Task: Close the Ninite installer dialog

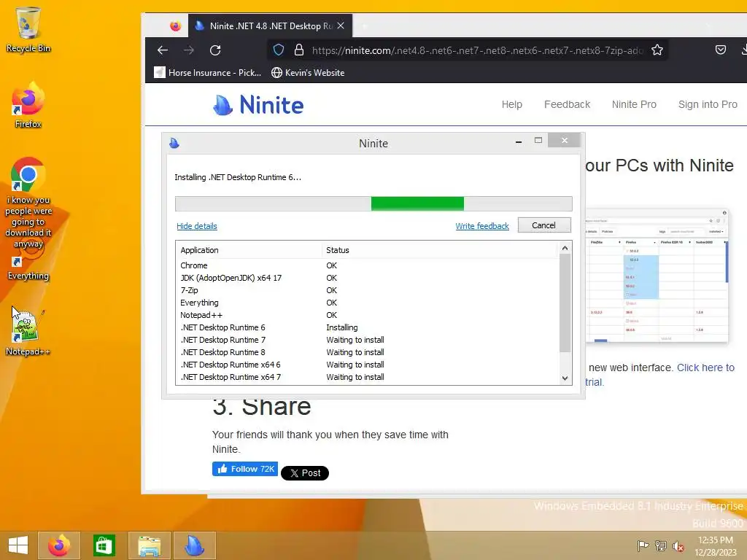Action: click(565, 141)
